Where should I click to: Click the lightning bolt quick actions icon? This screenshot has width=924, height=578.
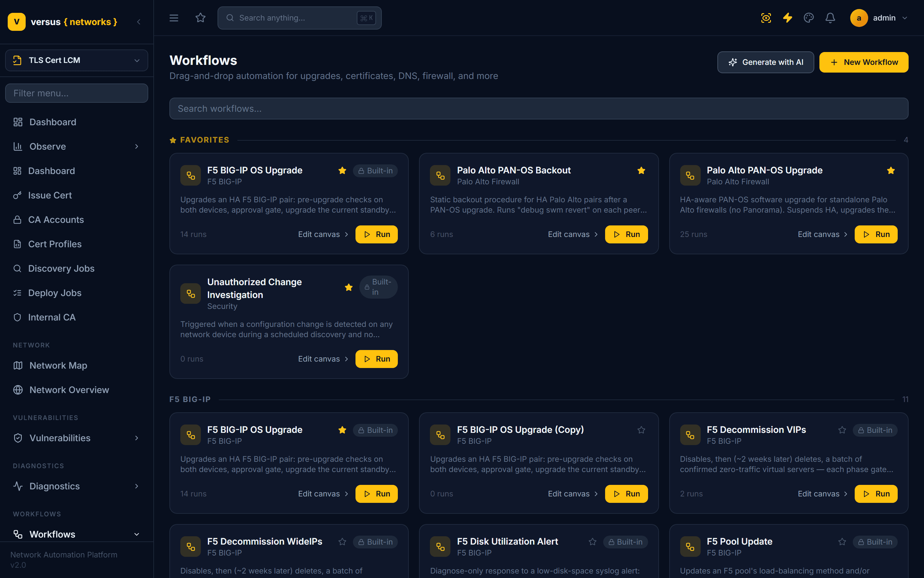pyautogui.click(x=787, y=18)
